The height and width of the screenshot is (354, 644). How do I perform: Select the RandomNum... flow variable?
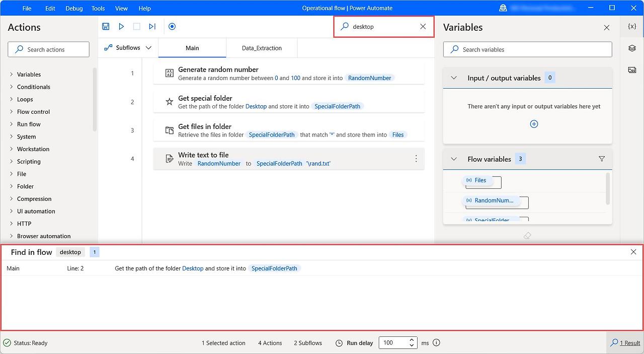490,200
